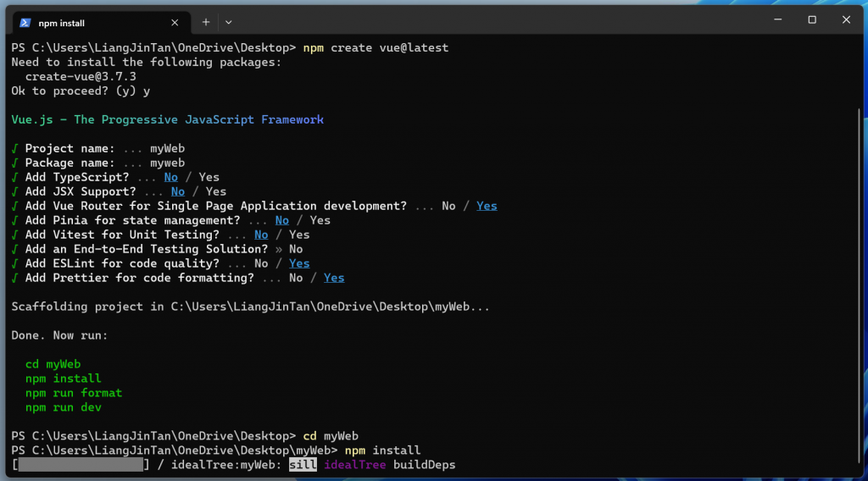
Task: Click checkmark beside Add Prettier question
Action: coord(15,278)
